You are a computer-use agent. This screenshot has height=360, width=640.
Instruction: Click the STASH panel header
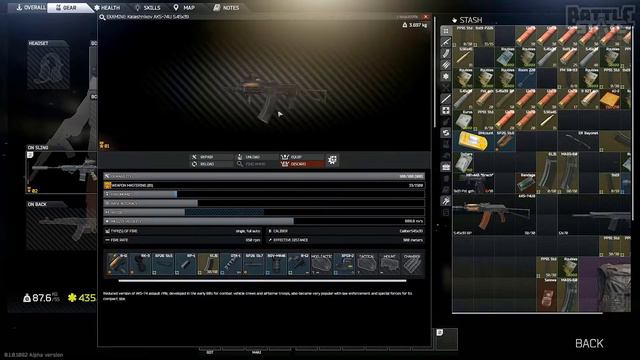(467, 20)
